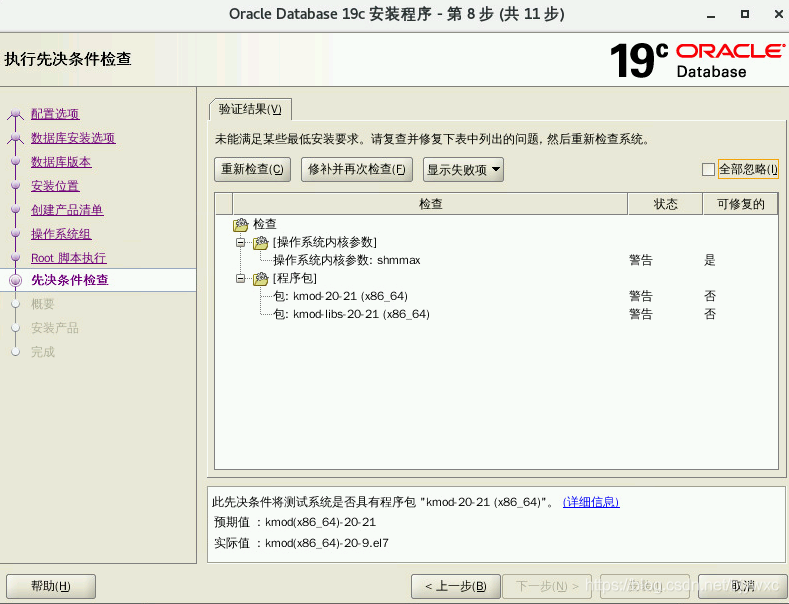This screenshot has width=789, height=604.
Task: Select the [程序包] group label
Action: [x=294, y=278]
